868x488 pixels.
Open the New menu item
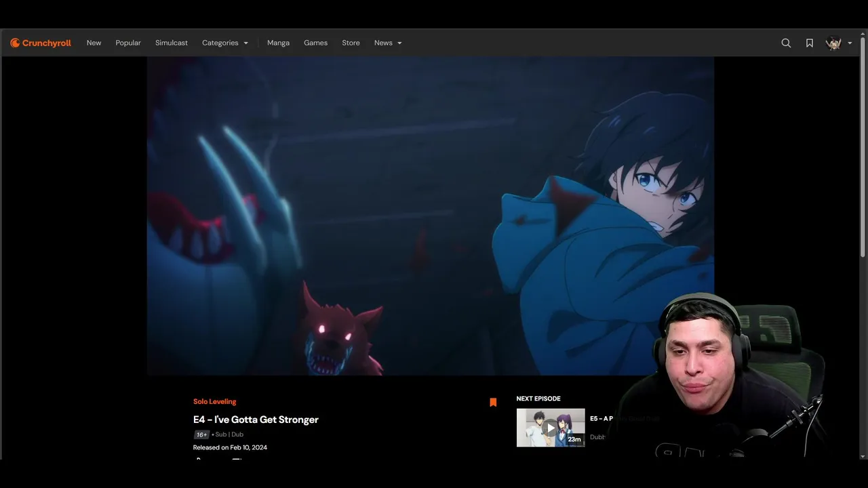click(x=94, y=43)
